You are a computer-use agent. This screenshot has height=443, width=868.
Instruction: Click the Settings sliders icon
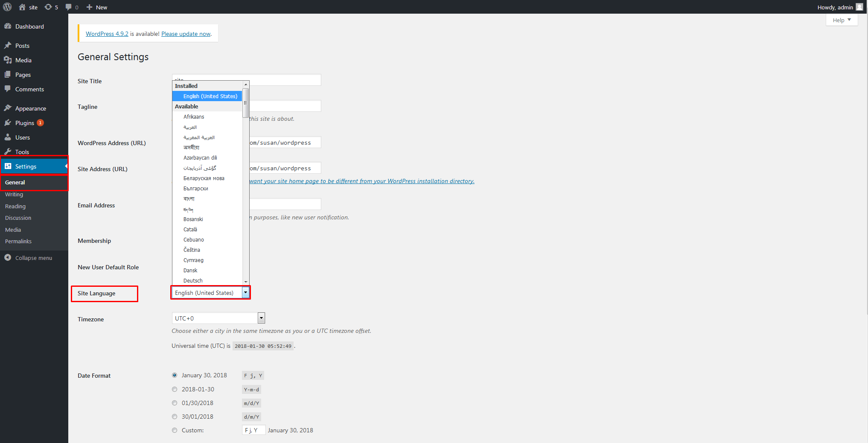tap(8, 166)
